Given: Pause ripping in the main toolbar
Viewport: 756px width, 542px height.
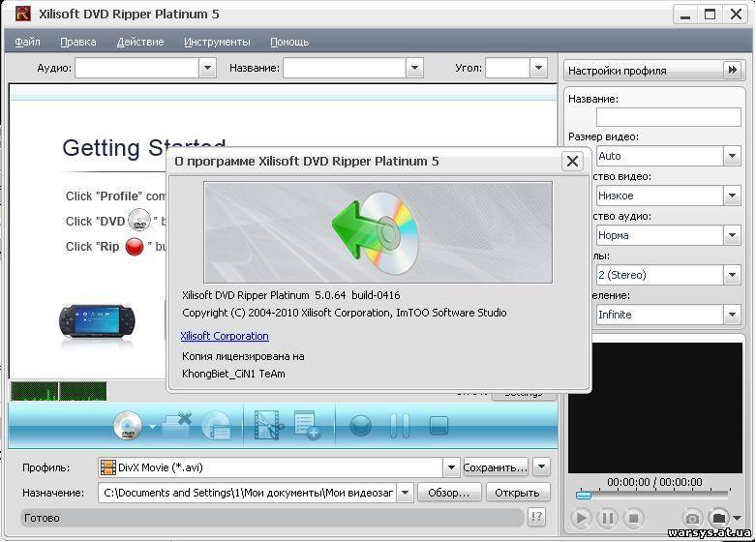Looking at the screenshot, I should click(x=399, y=425).
